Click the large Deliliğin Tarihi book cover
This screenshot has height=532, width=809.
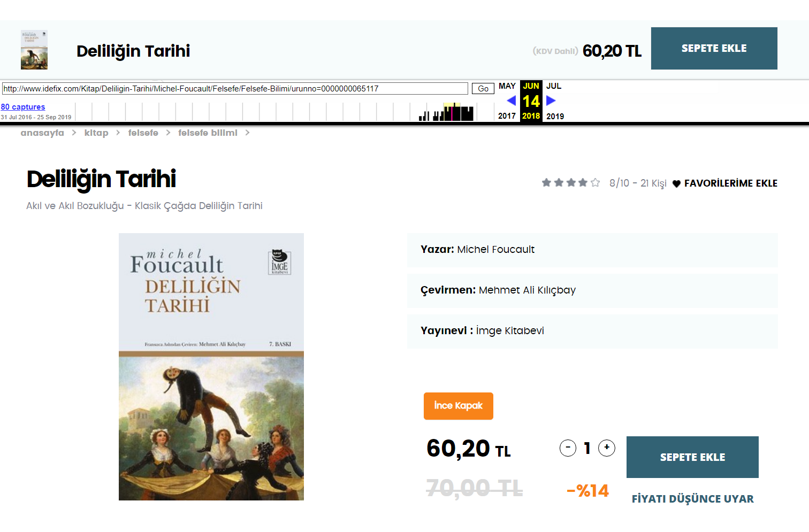click(211, 367)
